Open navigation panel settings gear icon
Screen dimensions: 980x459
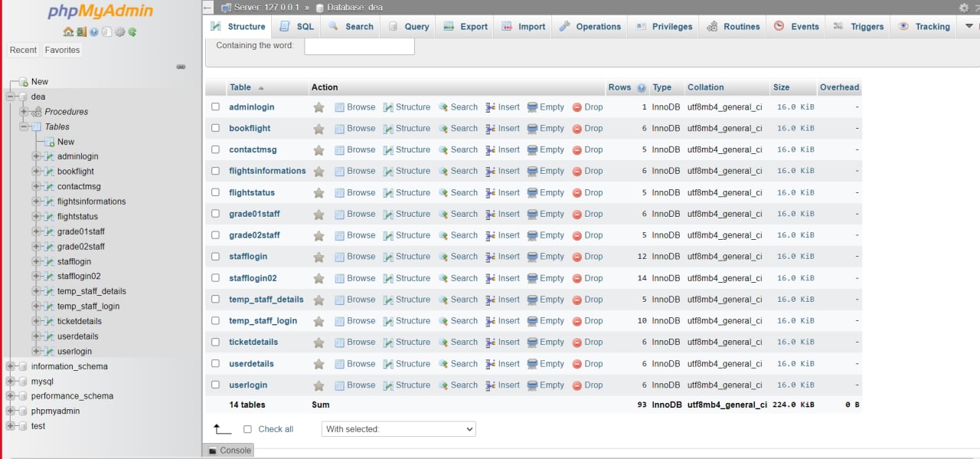[x=119, y=32]
